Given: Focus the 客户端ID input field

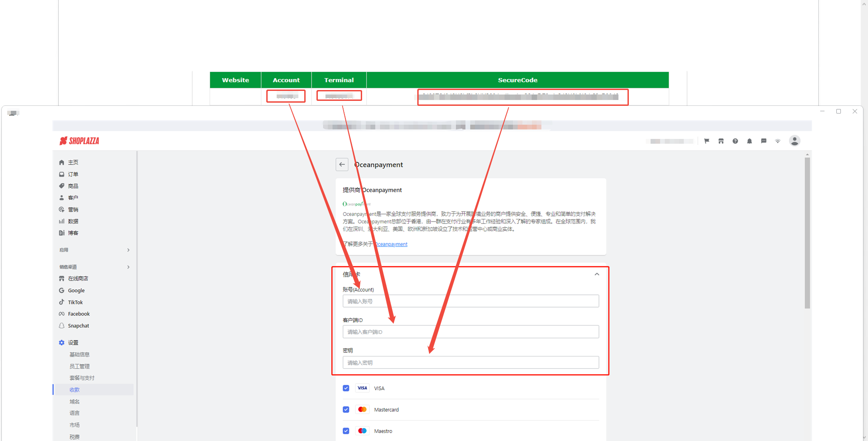Looking at the screenshot, I should click(471, 332).
